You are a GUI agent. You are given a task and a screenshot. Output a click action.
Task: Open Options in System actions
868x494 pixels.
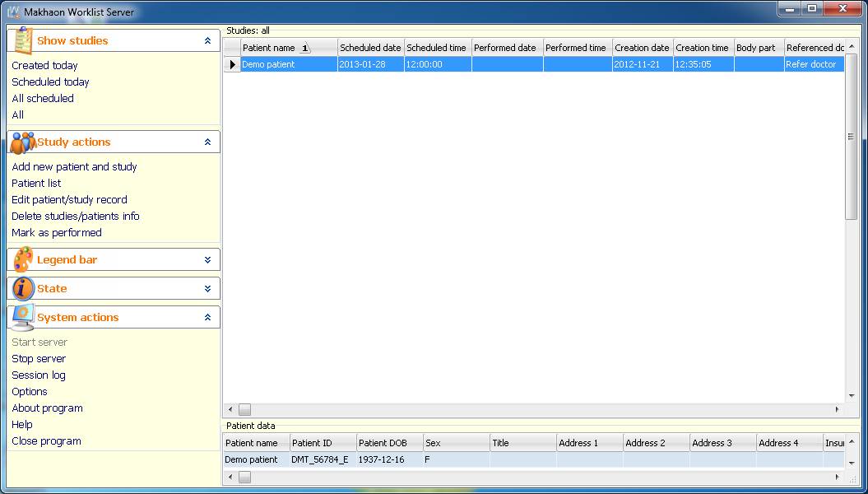[30, 392]
